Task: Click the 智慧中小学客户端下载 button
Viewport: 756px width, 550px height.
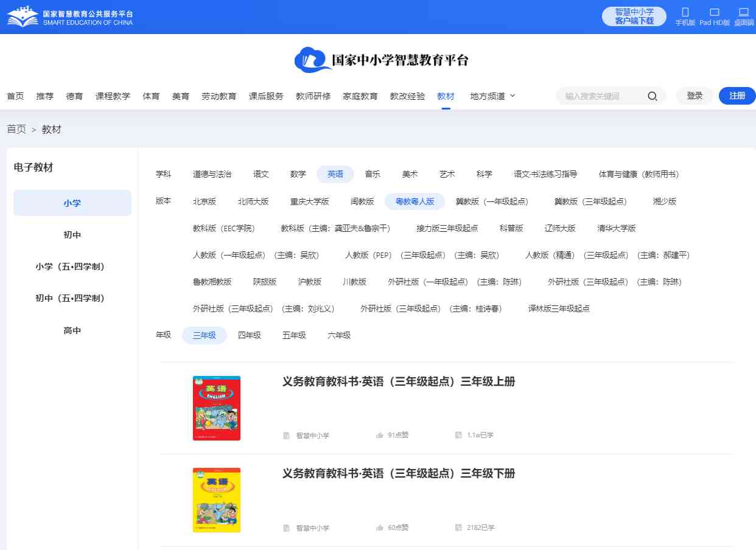Action: coord(634,16)
